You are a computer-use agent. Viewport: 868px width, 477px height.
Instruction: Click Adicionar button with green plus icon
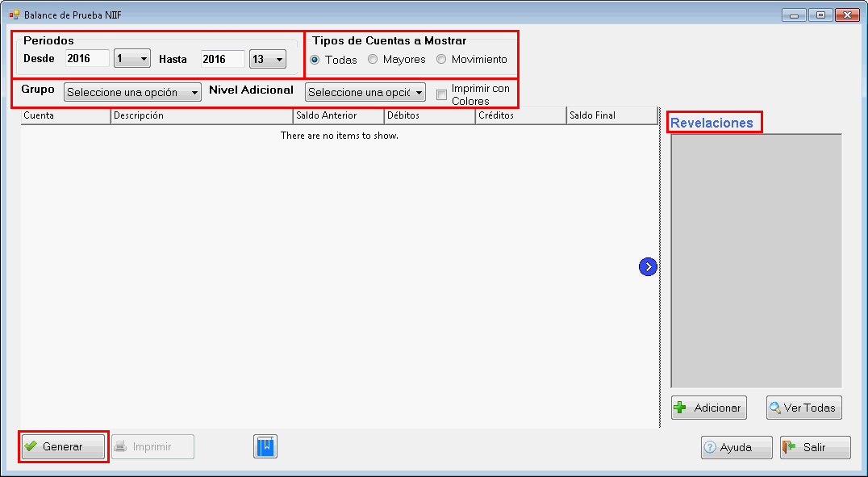pos(709,408)
